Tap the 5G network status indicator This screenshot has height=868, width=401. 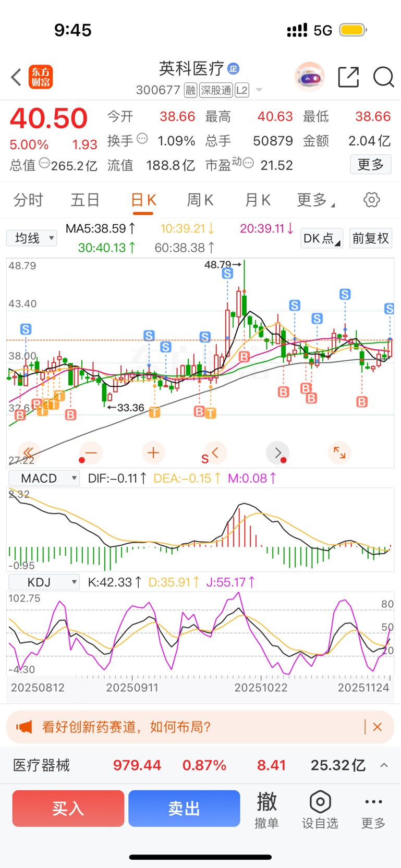(323, 30)
